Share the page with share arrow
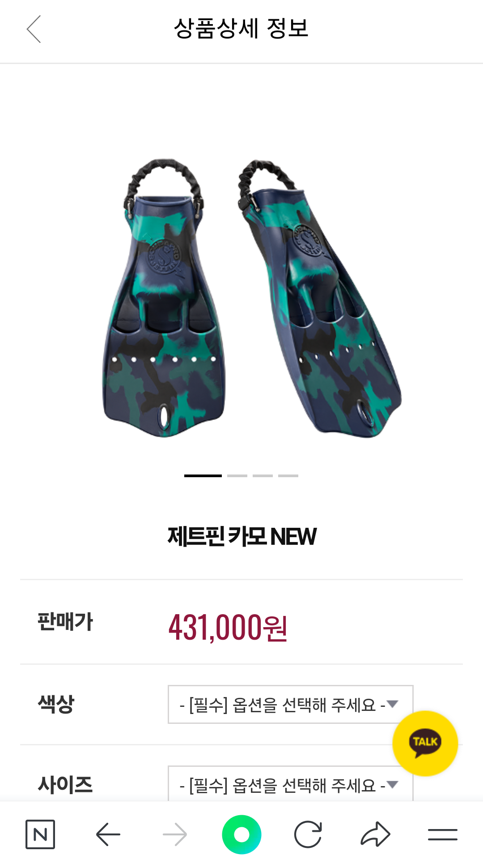 375,834
